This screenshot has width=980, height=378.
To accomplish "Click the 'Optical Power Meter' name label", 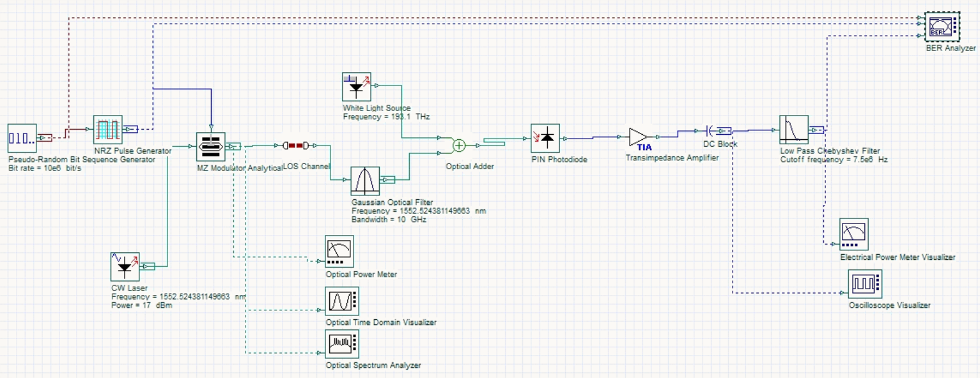I will pos(361,275).
